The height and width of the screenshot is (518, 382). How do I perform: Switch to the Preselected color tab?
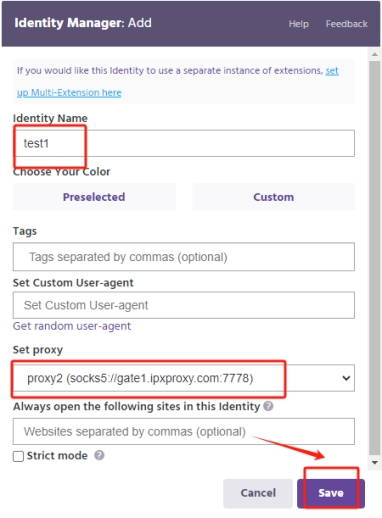[94, 197]
